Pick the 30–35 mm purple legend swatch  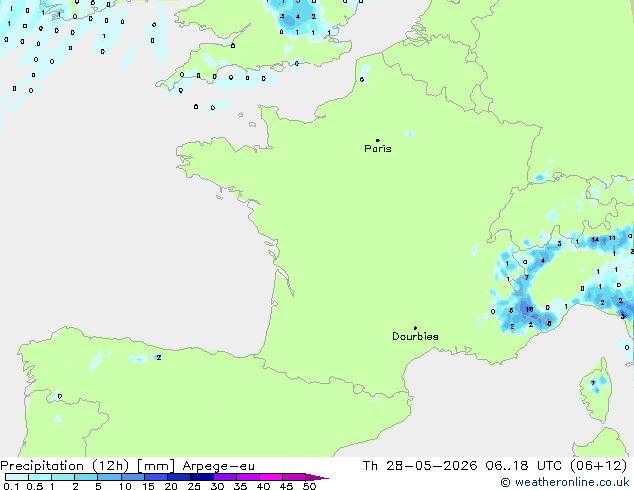(224, 477)
